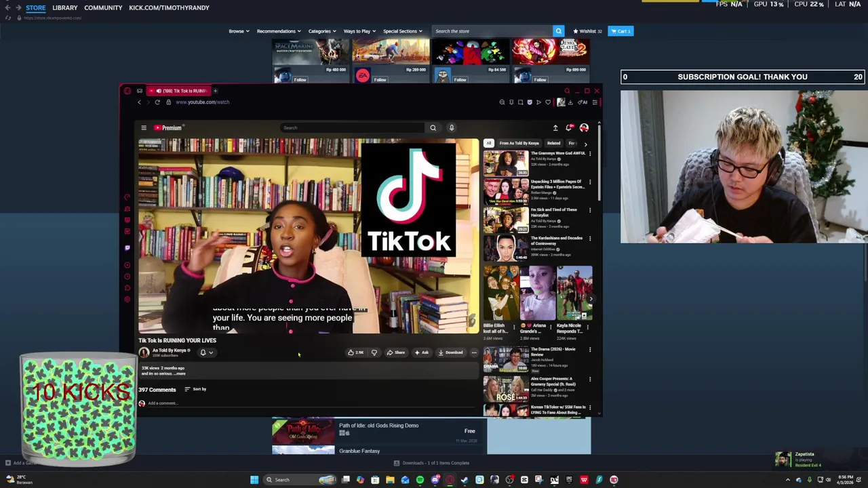Open Opera downloads icon in toolbar
This screenshot has height=488, width=868.
pyautogui.click(x=570, y=102)
